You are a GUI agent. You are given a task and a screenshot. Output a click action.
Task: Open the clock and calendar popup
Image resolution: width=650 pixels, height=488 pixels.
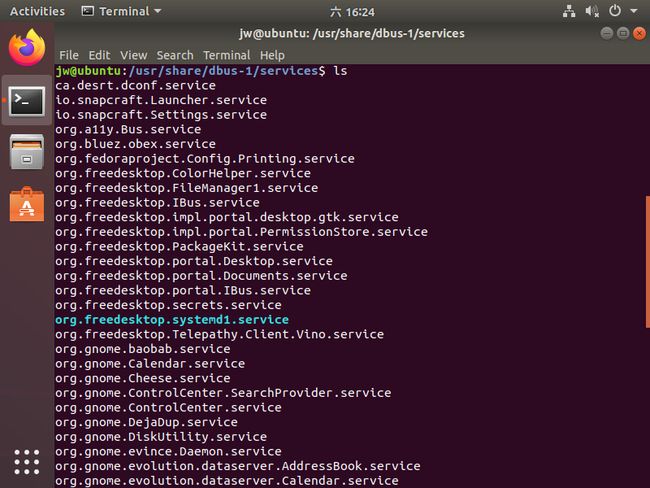coord(352,12)
